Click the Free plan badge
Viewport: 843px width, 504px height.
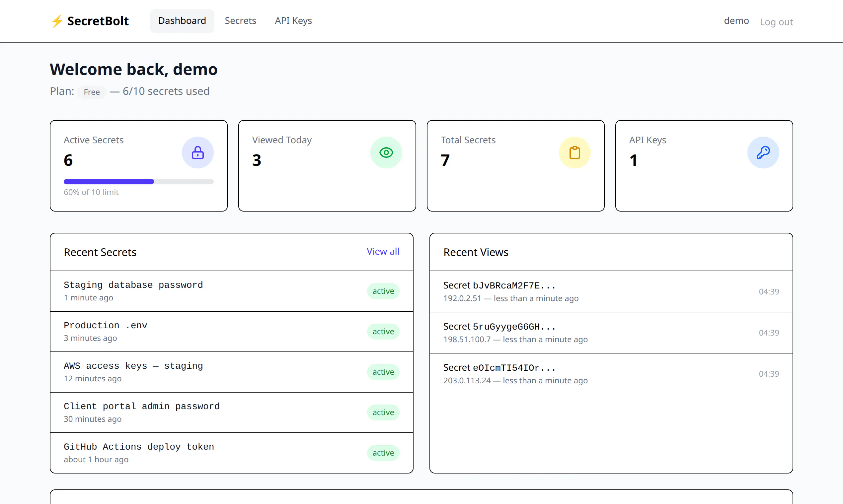click(92, 92)
